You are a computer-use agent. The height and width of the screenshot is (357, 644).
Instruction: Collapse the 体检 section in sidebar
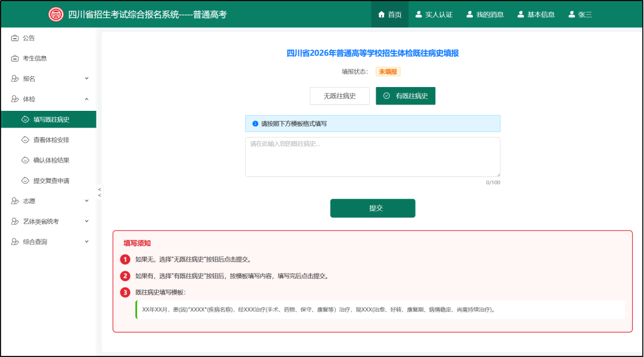click(x=86, y=99)
